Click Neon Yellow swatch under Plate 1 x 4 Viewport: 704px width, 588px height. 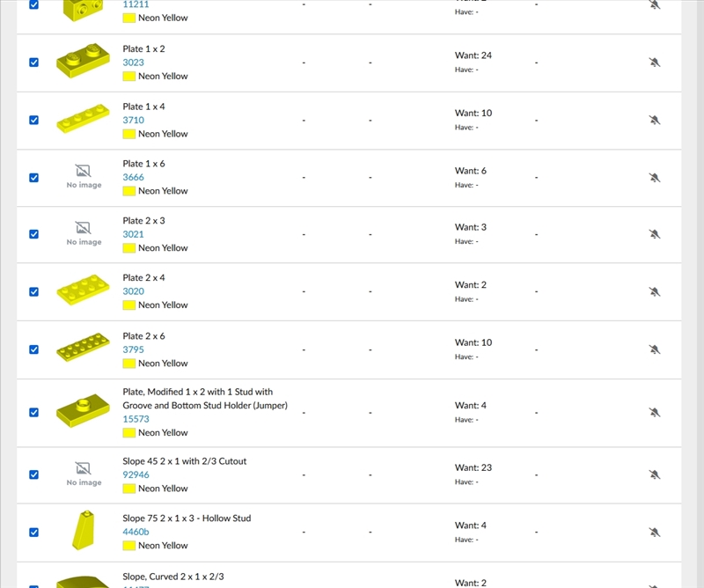coord(128,134)
